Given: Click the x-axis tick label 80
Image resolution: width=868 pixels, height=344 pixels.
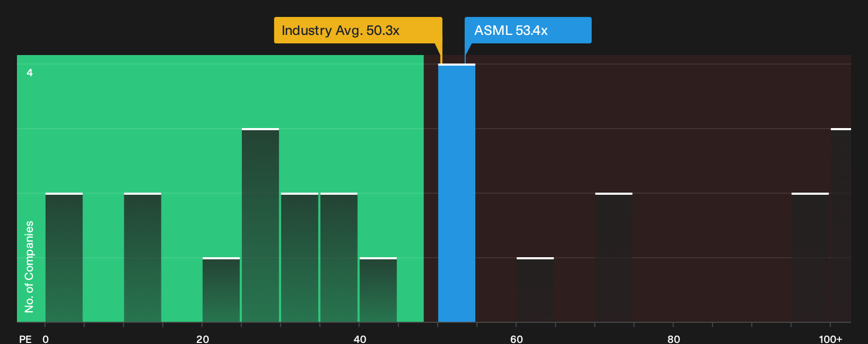Looking at the screenshot, I should point(674,339).
